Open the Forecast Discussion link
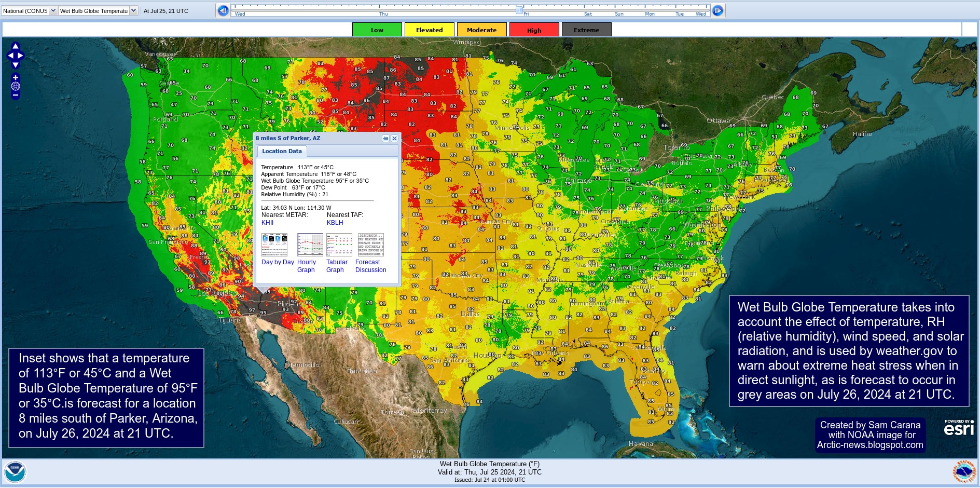This screenshot has width=980, height=488. tap(370, 266)
